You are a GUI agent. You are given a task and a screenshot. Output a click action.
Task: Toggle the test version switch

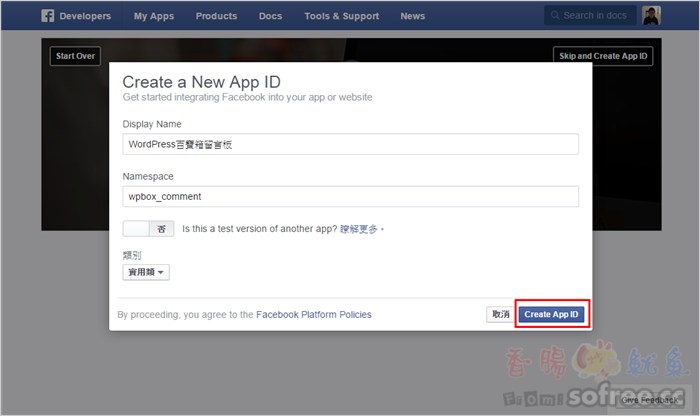point(148,229)
